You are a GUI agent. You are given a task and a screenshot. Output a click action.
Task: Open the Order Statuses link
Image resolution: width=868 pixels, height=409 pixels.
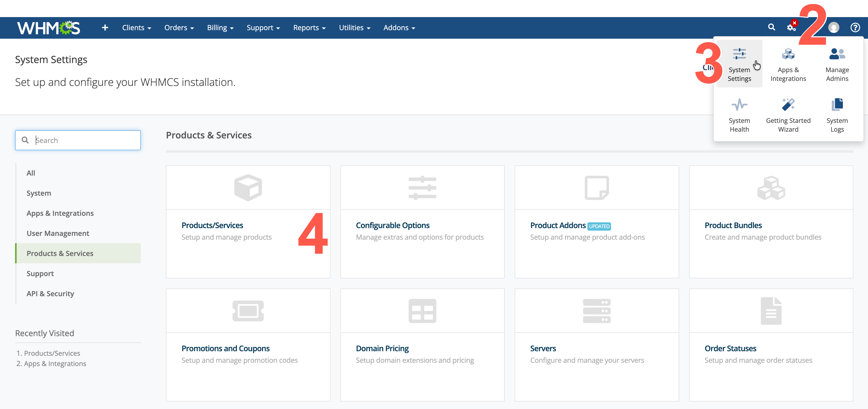(730, 348)
